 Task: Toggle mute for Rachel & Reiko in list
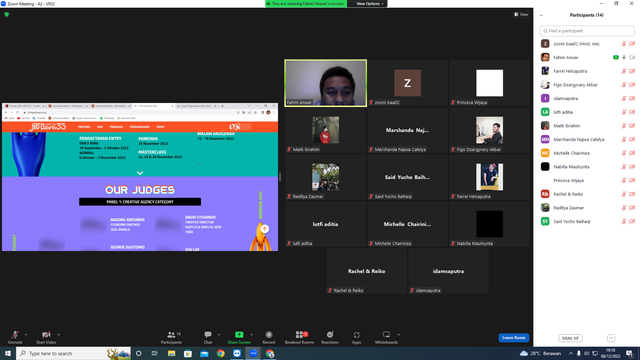point(624,194)
